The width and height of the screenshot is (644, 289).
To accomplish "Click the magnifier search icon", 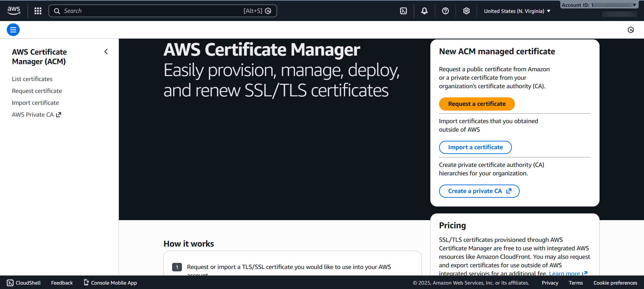I will click(x=57, y=11).
